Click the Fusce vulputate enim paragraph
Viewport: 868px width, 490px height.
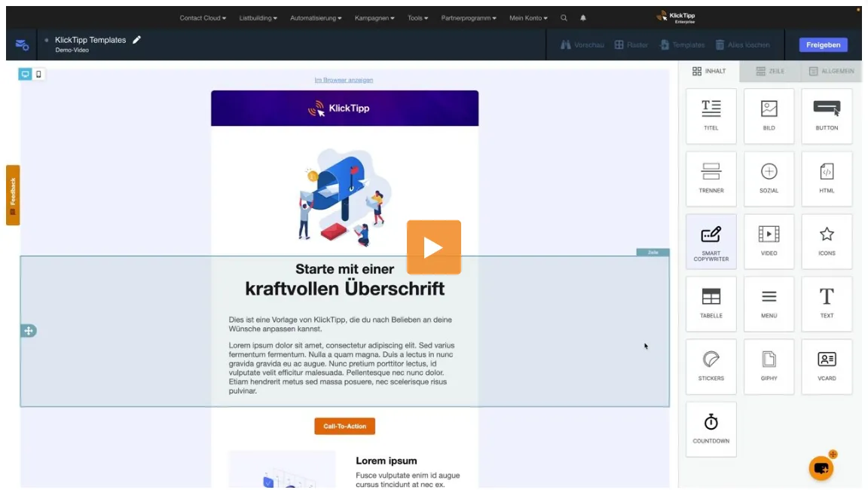(408, 480)
